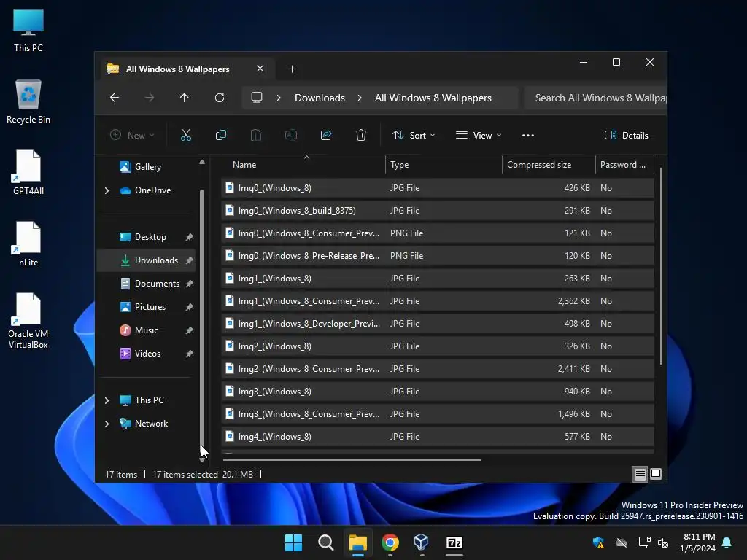Viewport: 747px width, 560px height.
Task: Open Windows Security tray icon
Action: coord(598,542)
